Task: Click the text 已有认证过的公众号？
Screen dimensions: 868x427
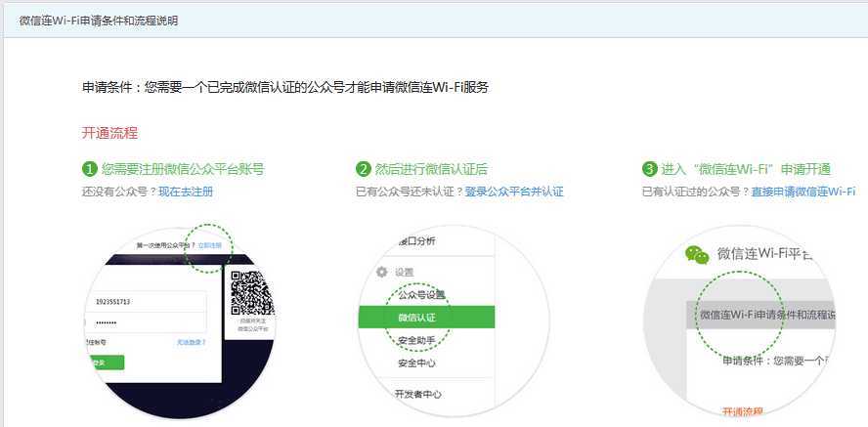Action: 696,192
